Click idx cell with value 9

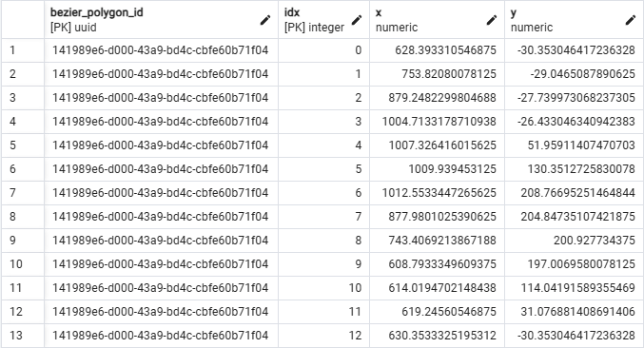324,264
